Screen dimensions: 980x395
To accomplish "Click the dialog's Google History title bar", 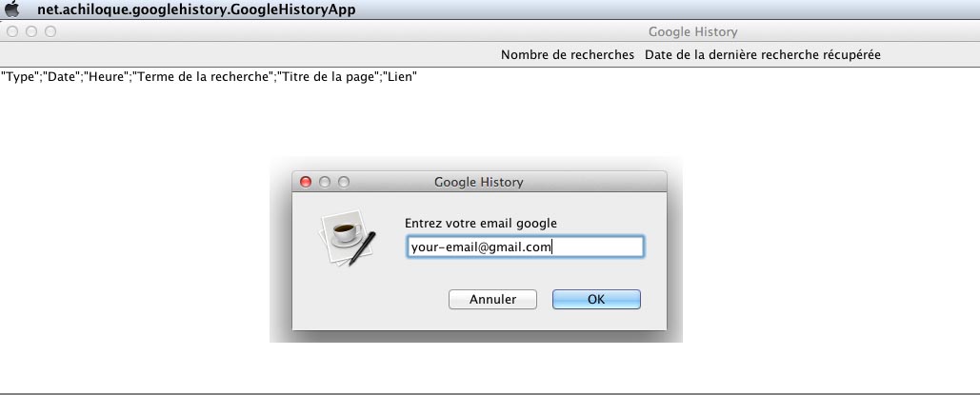I will tap(479, 182).
